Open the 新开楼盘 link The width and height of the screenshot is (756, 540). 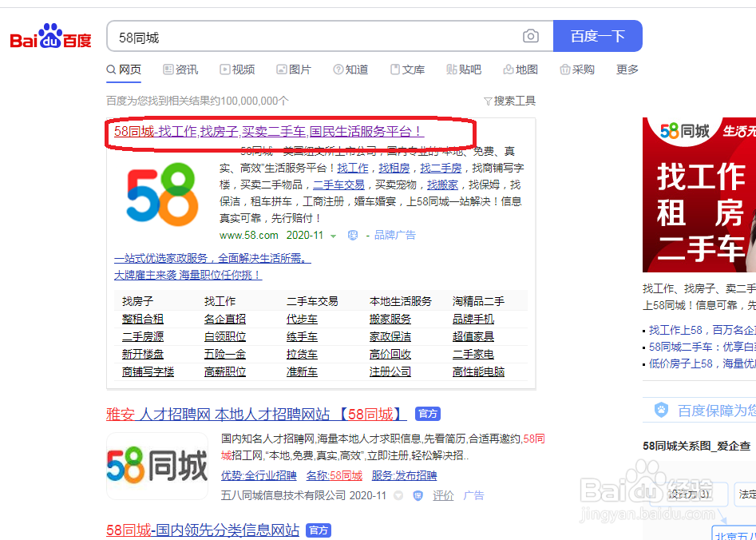[x=143, y=354]
